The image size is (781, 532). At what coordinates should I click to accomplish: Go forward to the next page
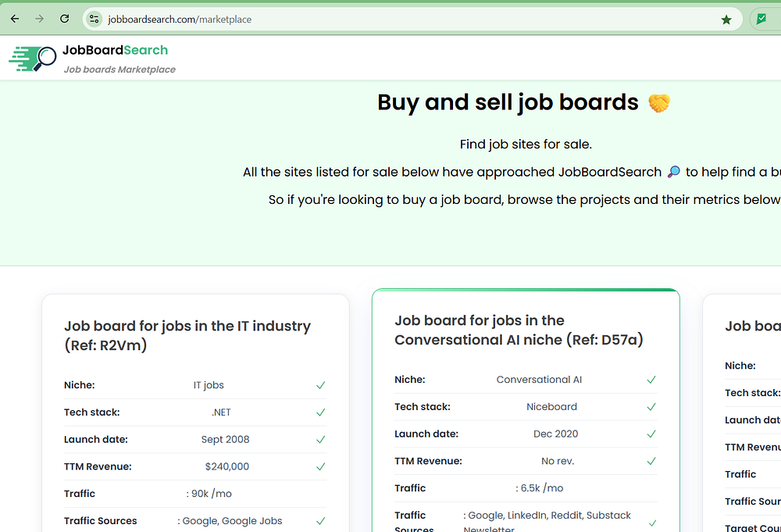(x=39, y=19)
